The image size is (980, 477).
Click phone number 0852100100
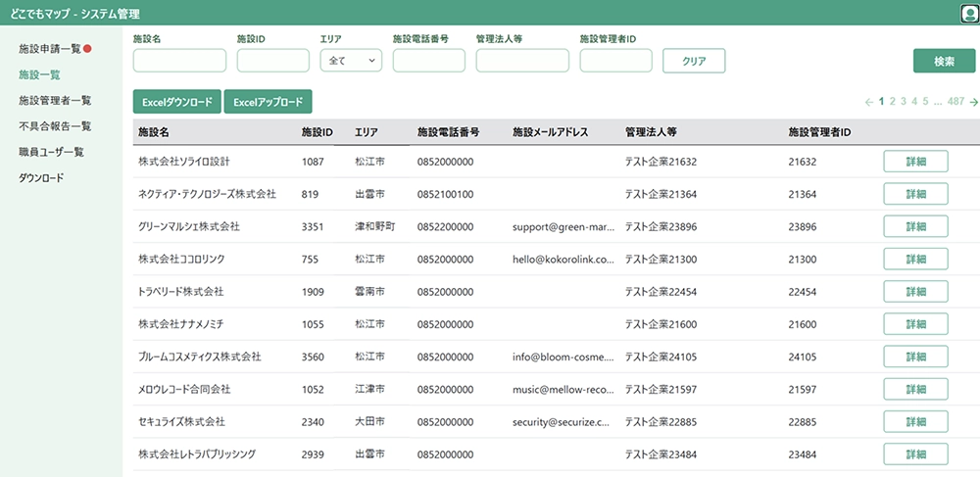(445, 194)
